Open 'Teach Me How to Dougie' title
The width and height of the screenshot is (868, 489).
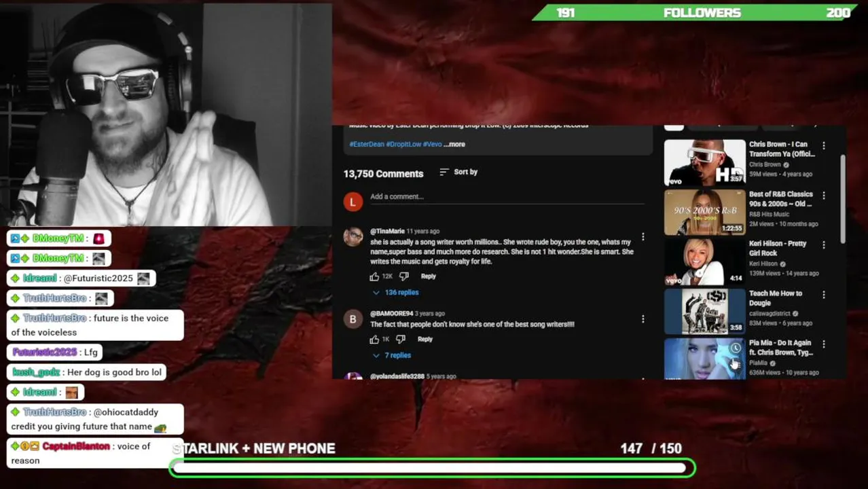coord(776,298)
